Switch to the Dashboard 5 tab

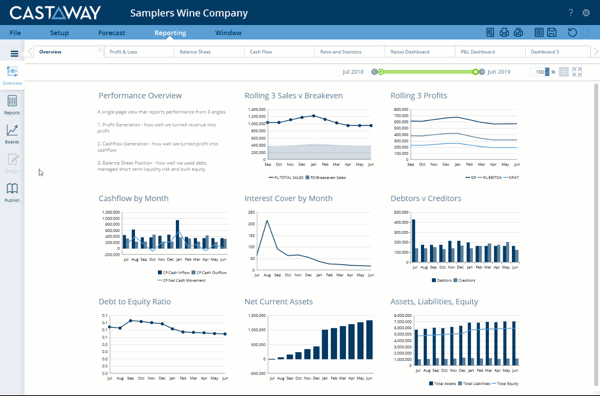pyautogui.click(x=558, y=52)
